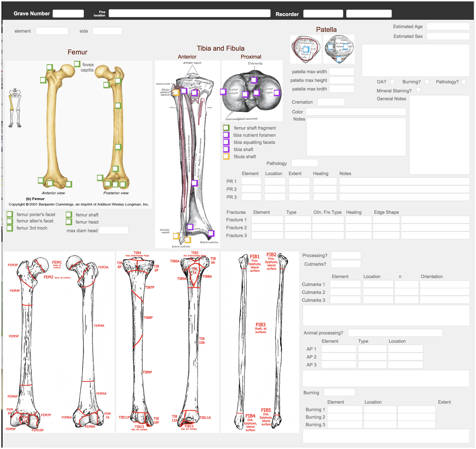The image size is (476, 449).
Task: Toggle the femur porier's facet checkbox
Action: pyautogui.click(x=10, y=214)
